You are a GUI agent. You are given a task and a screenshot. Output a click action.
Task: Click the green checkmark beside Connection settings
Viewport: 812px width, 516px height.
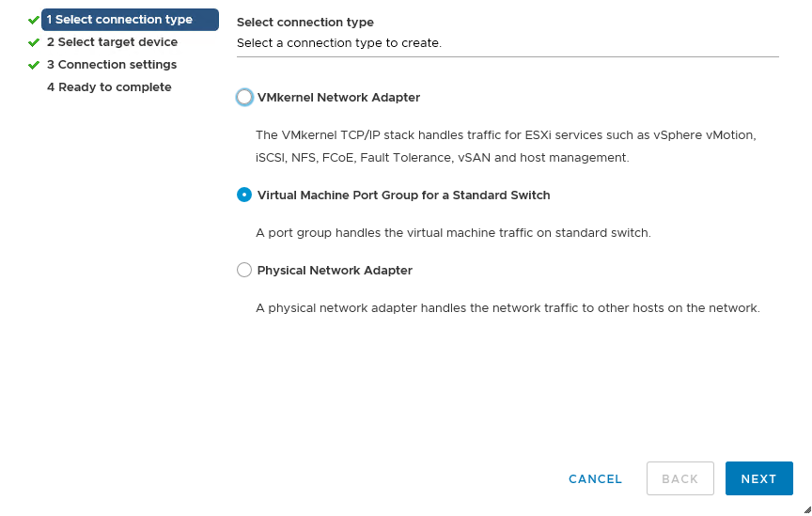click(x=34, y=65)
